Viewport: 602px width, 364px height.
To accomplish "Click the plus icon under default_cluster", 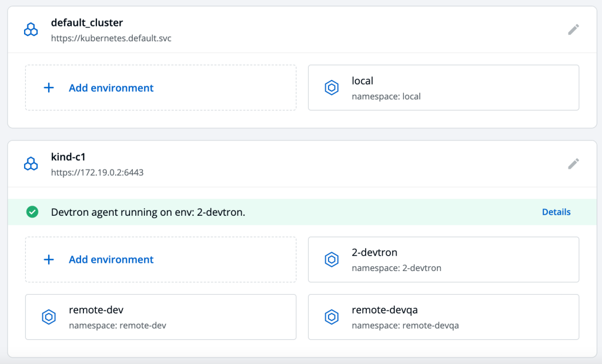I will tap(49, 88).
